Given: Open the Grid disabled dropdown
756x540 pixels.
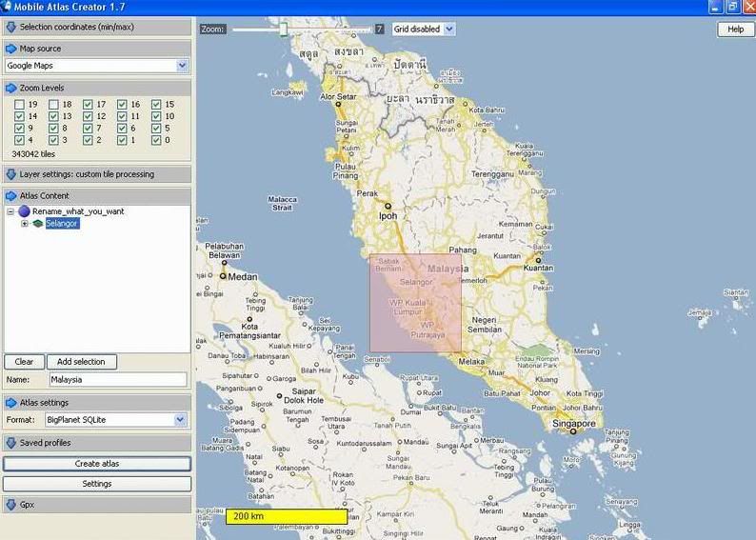Looking at the screenshot, I should pos(450,30).
